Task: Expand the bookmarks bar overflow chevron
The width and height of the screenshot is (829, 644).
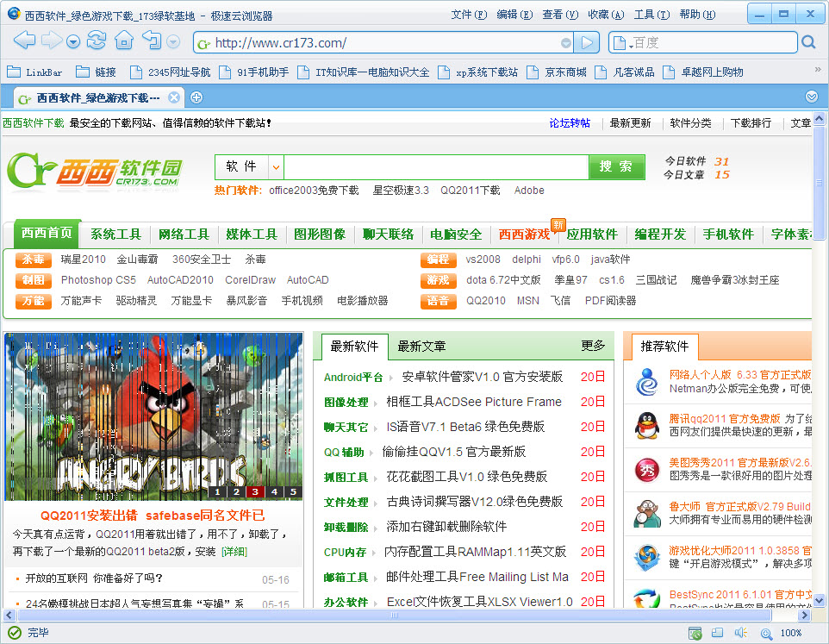Action: tap(818, 69)
